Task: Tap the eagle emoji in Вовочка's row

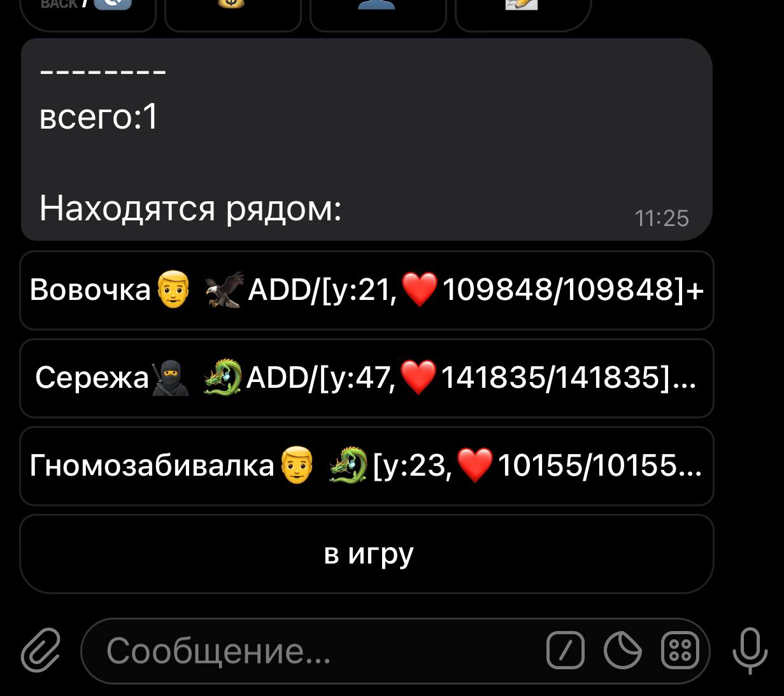Action: click(225, 290)
